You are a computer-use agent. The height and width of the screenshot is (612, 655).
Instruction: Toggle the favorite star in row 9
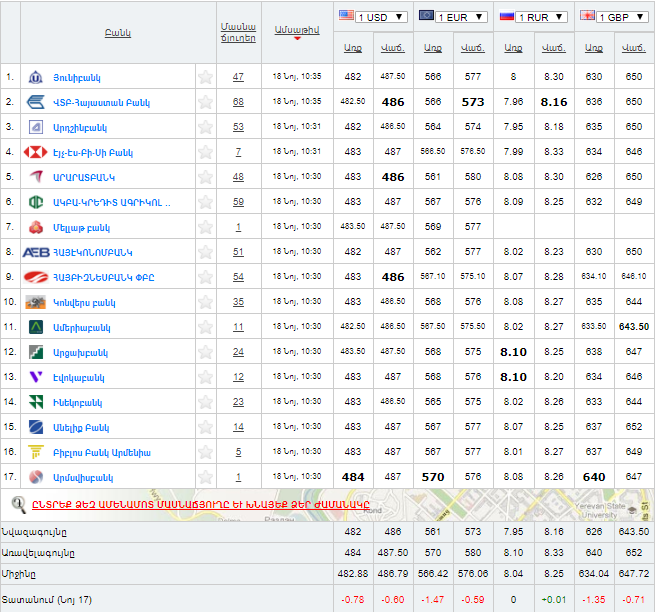[206, 277]
